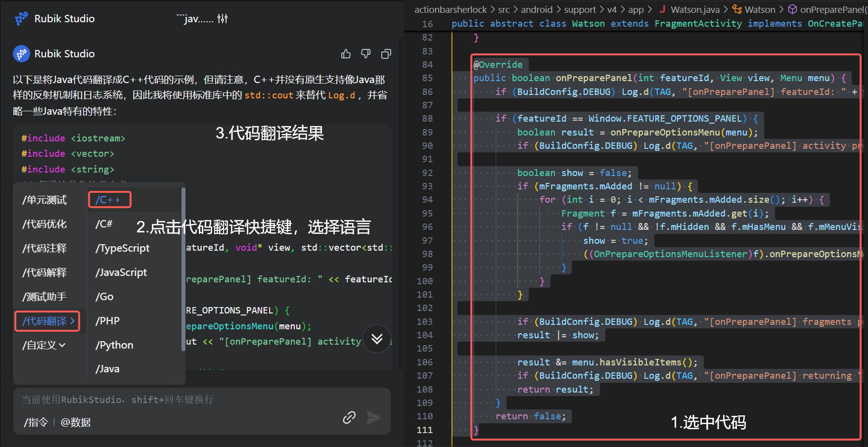
Task: Click the @数据 button
Action: pyautogui.click(x=76, y=422)
